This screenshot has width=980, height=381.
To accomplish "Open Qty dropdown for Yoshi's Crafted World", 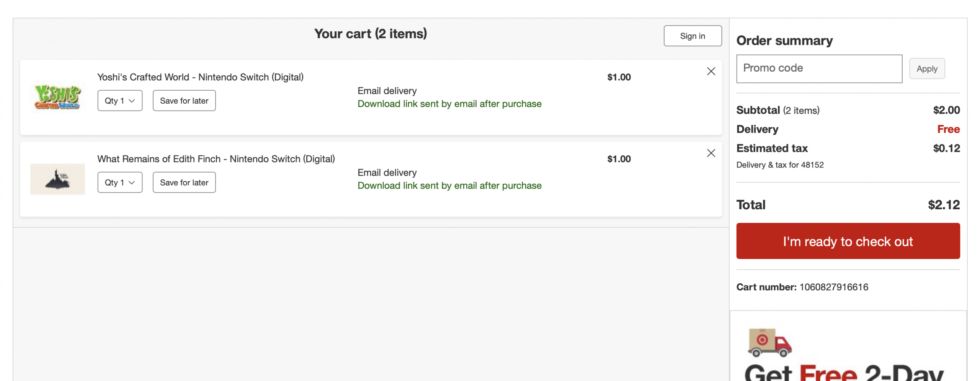I will tap(120, 101).
